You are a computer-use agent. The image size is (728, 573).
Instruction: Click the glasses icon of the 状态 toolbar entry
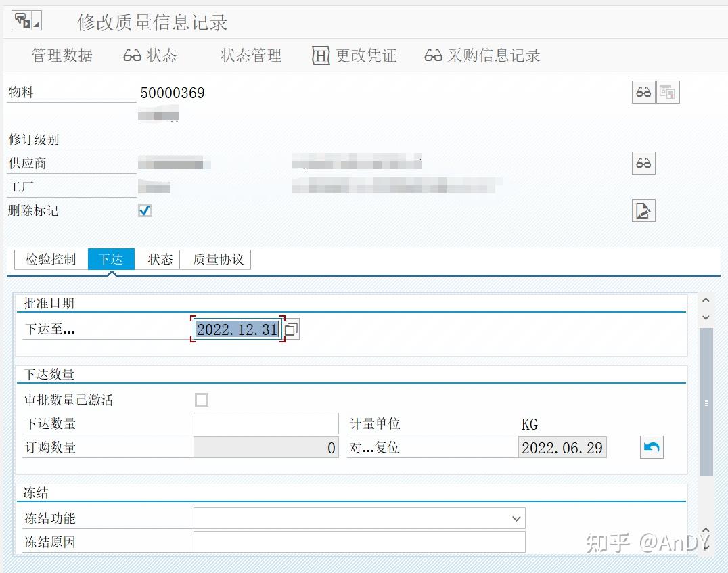click(x=132, y=56)
